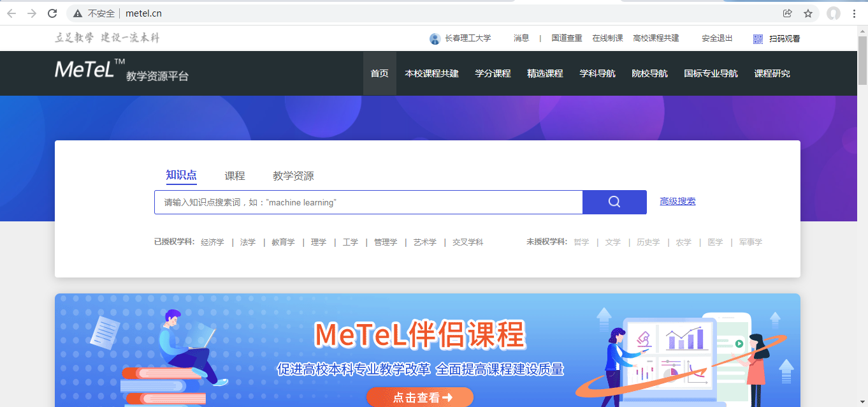868x407 pixels.
Task: Click the 立足教学 建设一流本科 slogan
Action: click(107, 38)
